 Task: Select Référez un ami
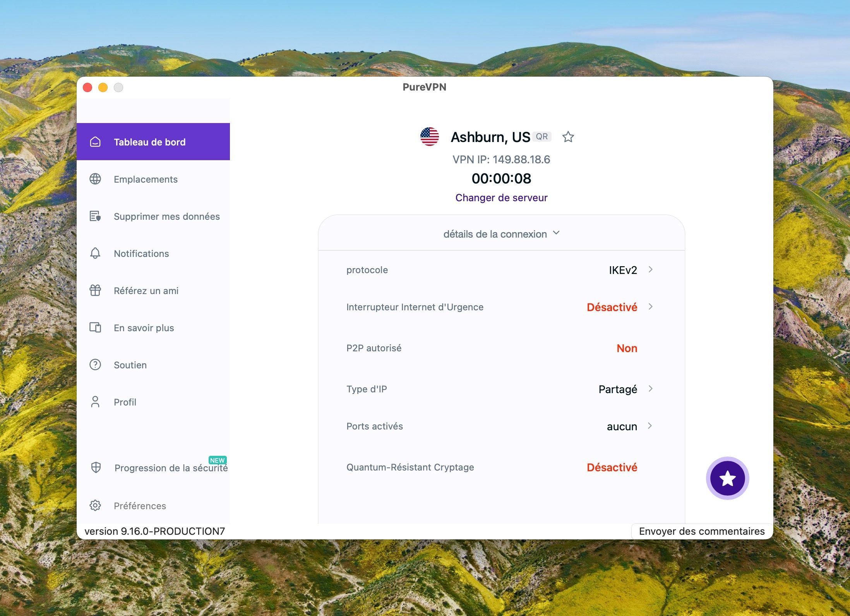pos(153,291)
